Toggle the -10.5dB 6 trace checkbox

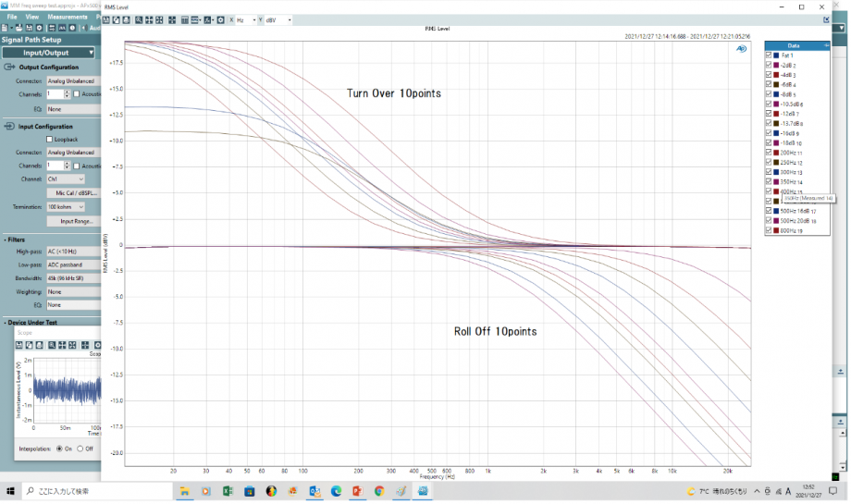pos(769,104)
